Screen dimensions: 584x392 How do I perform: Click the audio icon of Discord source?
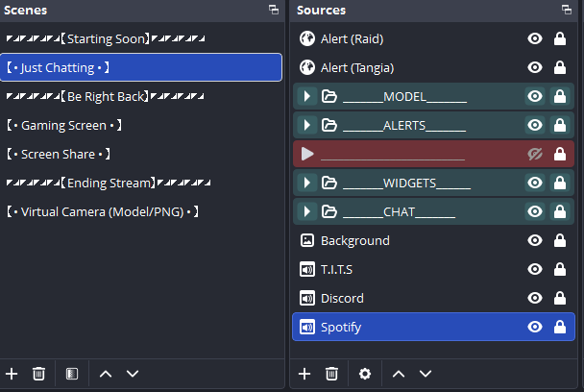point(307,298)
